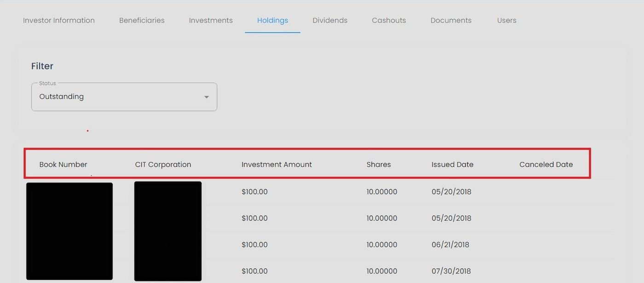View the Documents tab

[x=451, y=20]
